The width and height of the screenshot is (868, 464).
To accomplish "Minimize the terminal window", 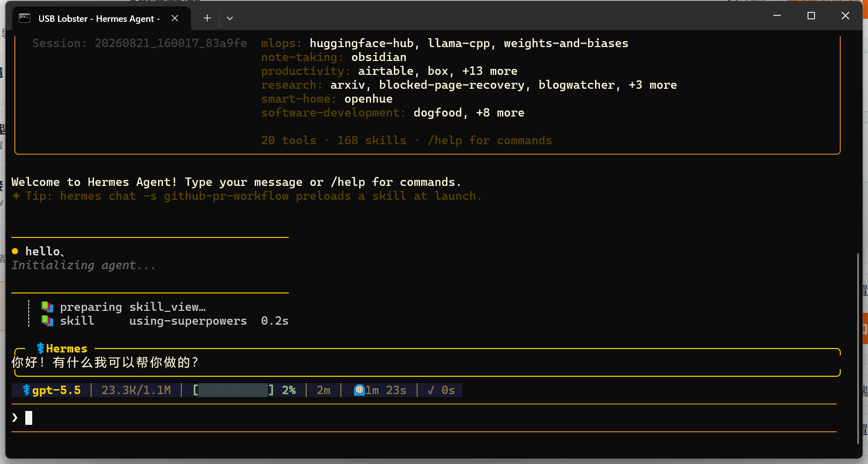I will coord(777,16).
